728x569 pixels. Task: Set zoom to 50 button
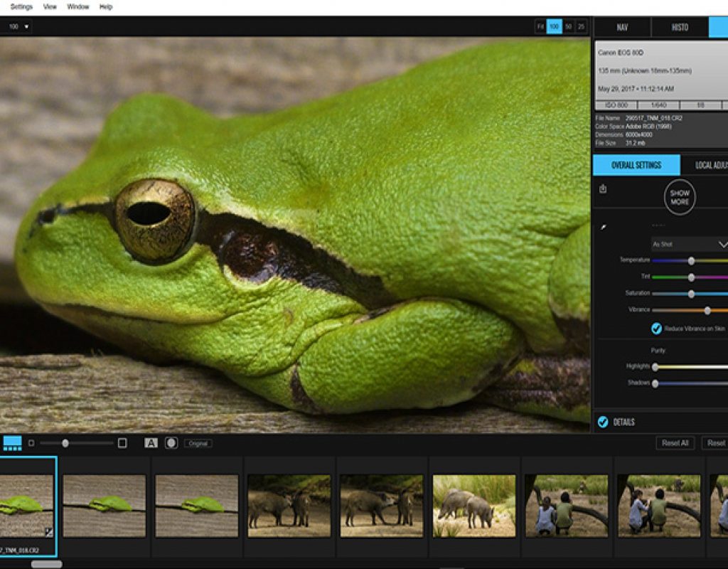[x=568, y=26]
